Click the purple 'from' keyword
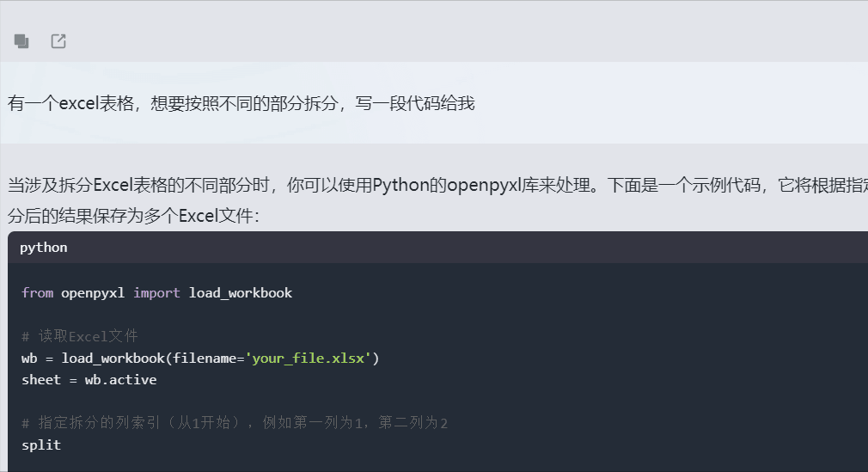The image size is (868, 472). click(x=38, y=293)
